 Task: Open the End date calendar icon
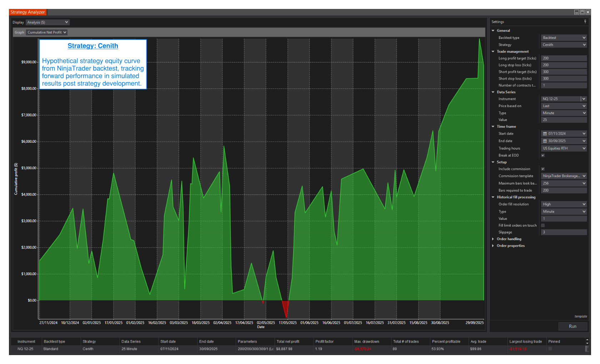(545, 141)
